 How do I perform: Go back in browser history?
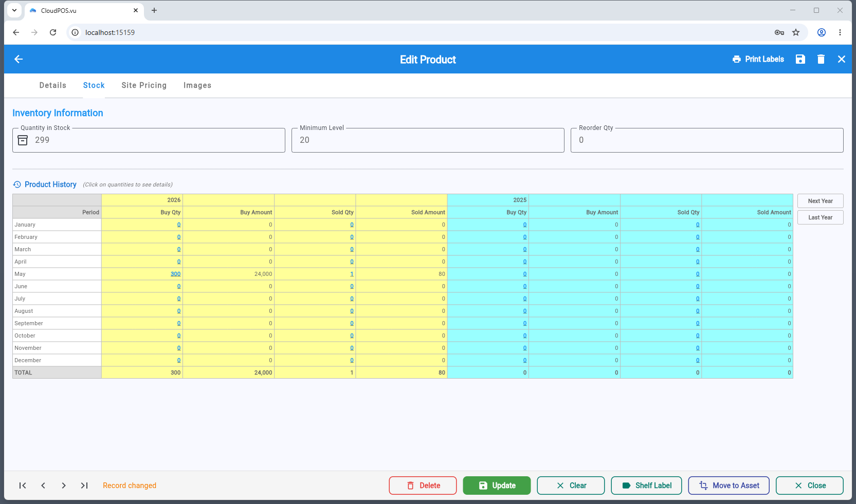[16, 32]
